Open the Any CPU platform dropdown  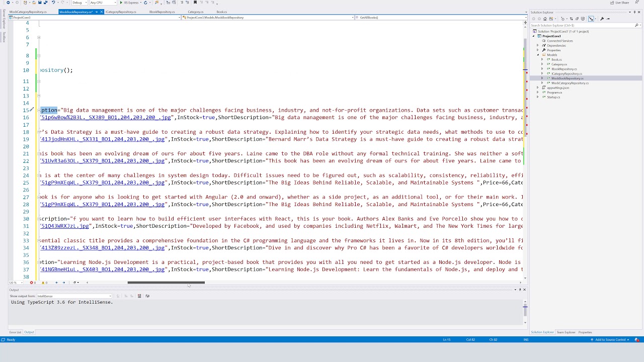[x=103, y=3]
